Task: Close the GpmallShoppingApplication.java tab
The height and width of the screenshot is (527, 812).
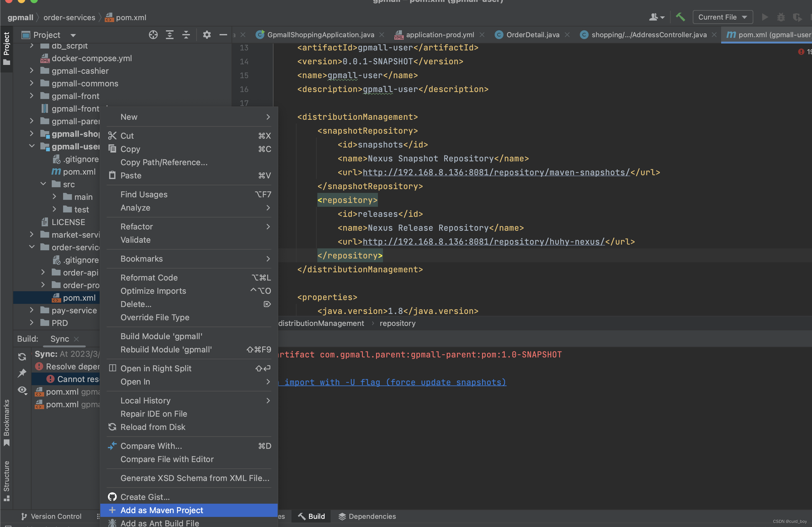Action: [x=382, y=35]
